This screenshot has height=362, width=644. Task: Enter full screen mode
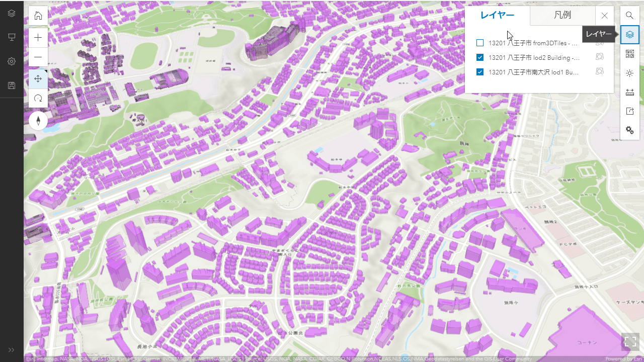[x=630, y=342]
